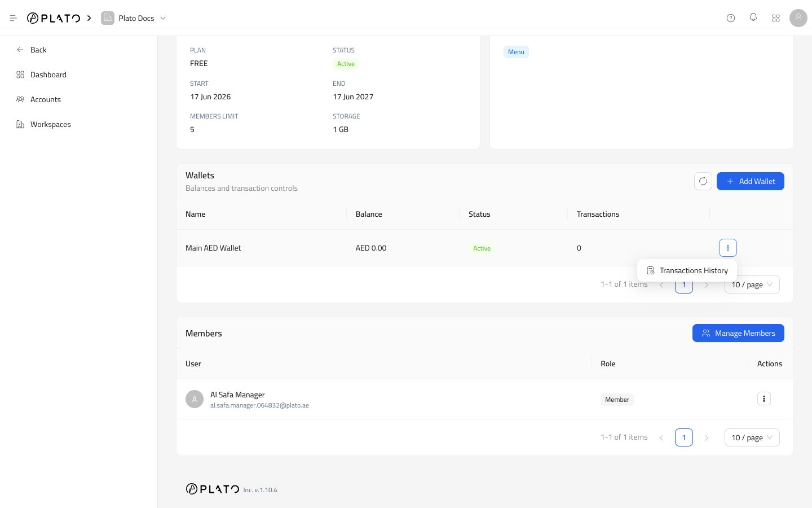
Task: Collapse the sidebar with the hamburger icon
Action: point(14,18)
